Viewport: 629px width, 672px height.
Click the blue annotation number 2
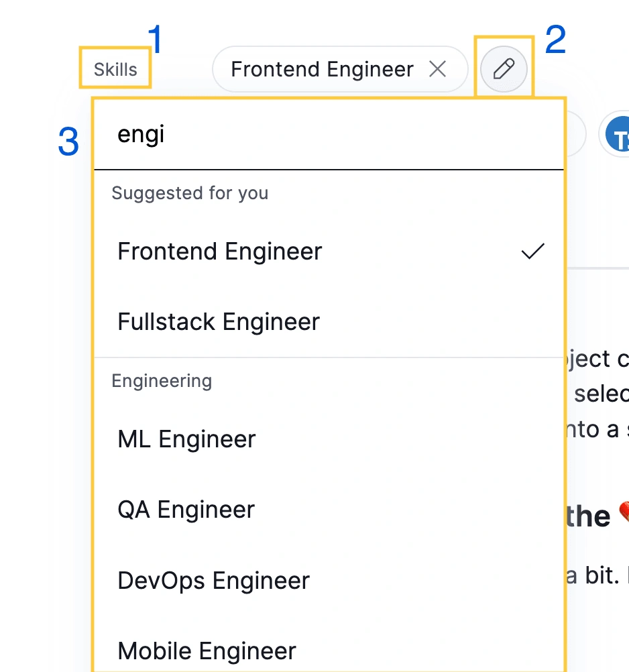(x=555, y=39)
